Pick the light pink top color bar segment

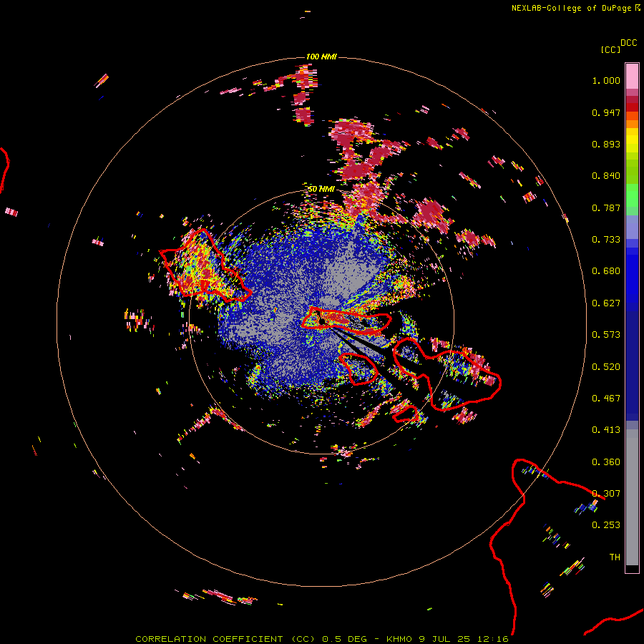632,77
